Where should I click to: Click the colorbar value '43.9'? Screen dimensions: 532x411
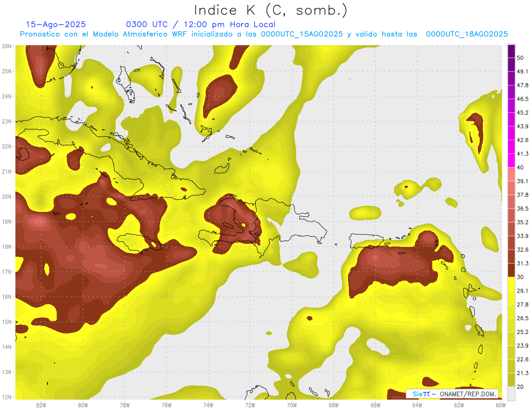523,126
